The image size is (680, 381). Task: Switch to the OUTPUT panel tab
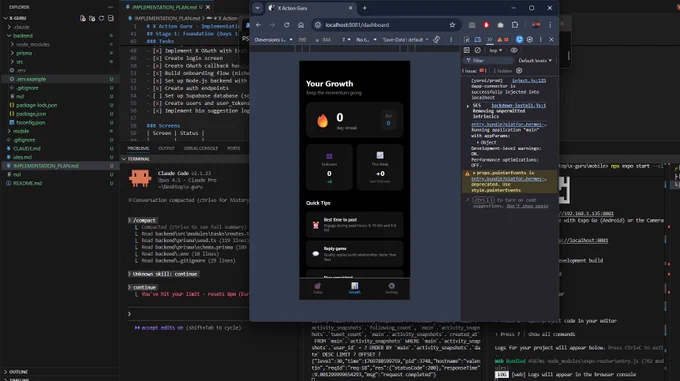[166, 148]
